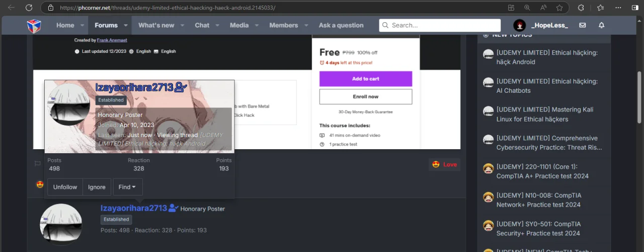Open the Forums nav item
The height and width of the screenshot is (252, 644).
[106, 25]
